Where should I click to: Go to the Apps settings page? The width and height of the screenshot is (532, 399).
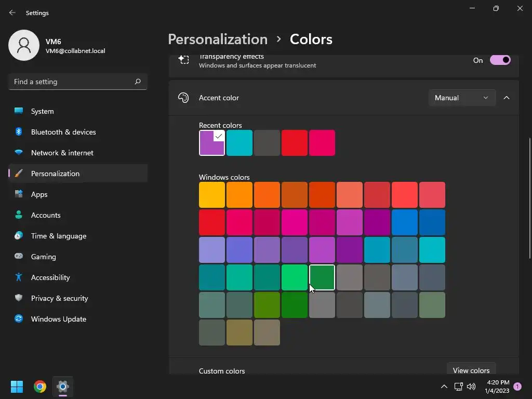tap(39, 194)
